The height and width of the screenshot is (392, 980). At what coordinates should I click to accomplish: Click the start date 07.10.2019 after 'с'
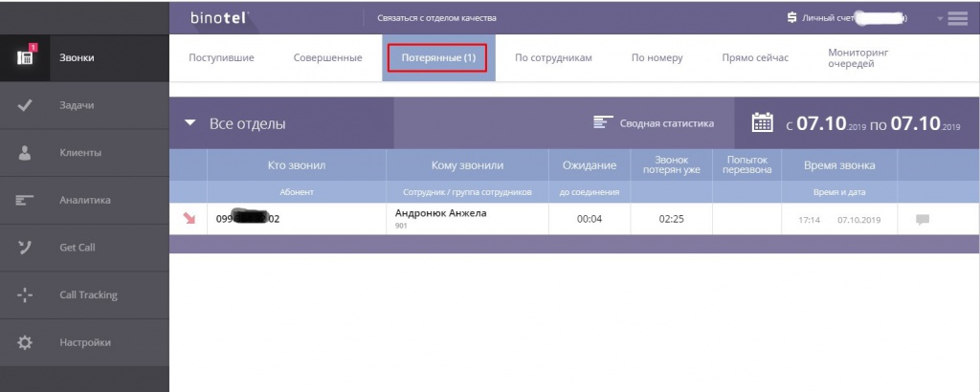[x=830, y=123]
